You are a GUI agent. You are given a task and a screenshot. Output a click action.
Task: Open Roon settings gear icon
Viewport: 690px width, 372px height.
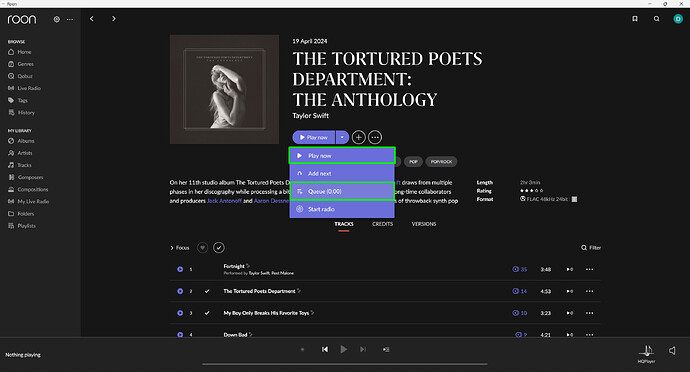pyautogui.click(x=56, y=19)
